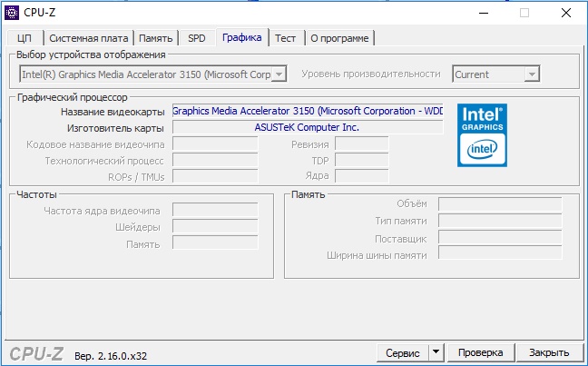Click the Название видеокарты value field
This screenshot has height=366, width=588.
tap(308, 111)
